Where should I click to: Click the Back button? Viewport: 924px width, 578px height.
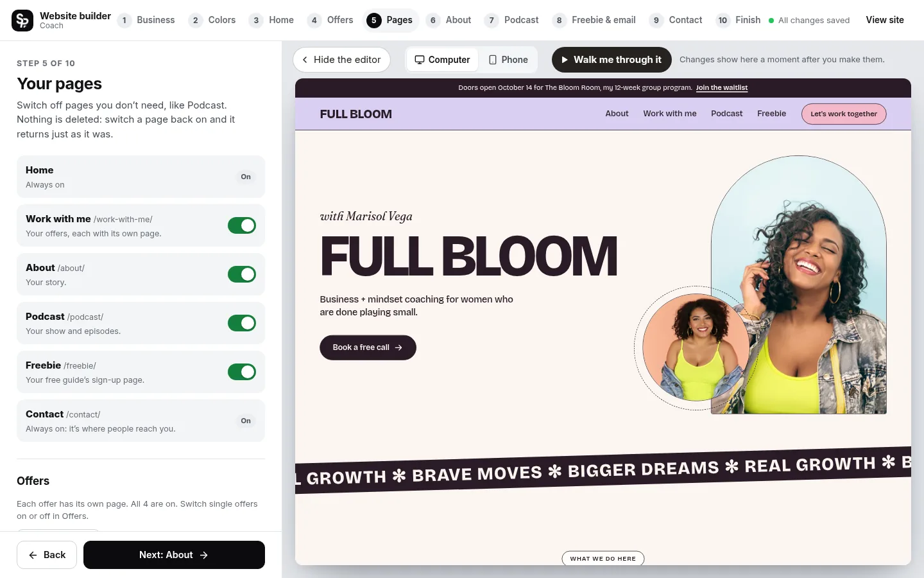pyautogui.click(x=47, y=555)
